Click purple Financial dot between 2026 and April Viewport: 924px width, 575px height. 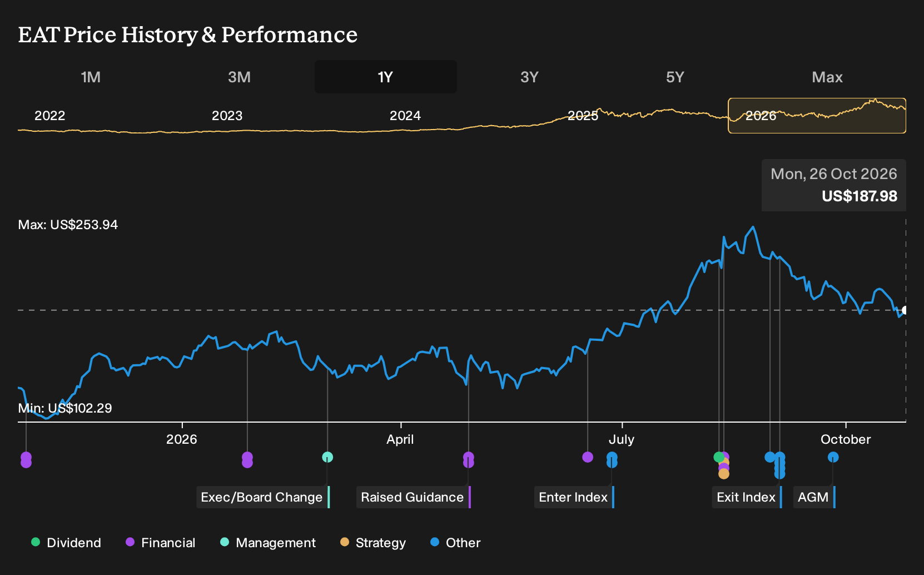pos(247,459)
